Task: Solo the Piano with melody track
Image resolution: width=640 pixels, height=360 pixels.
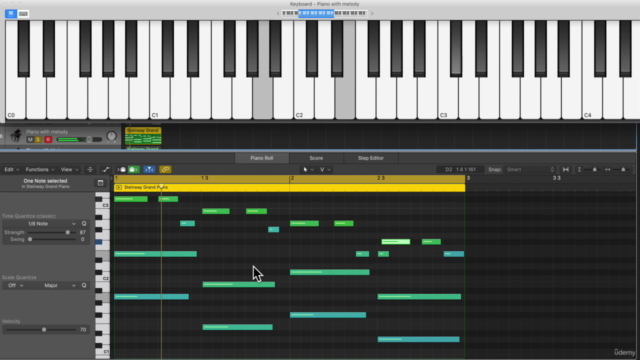Action: [38, 140]
